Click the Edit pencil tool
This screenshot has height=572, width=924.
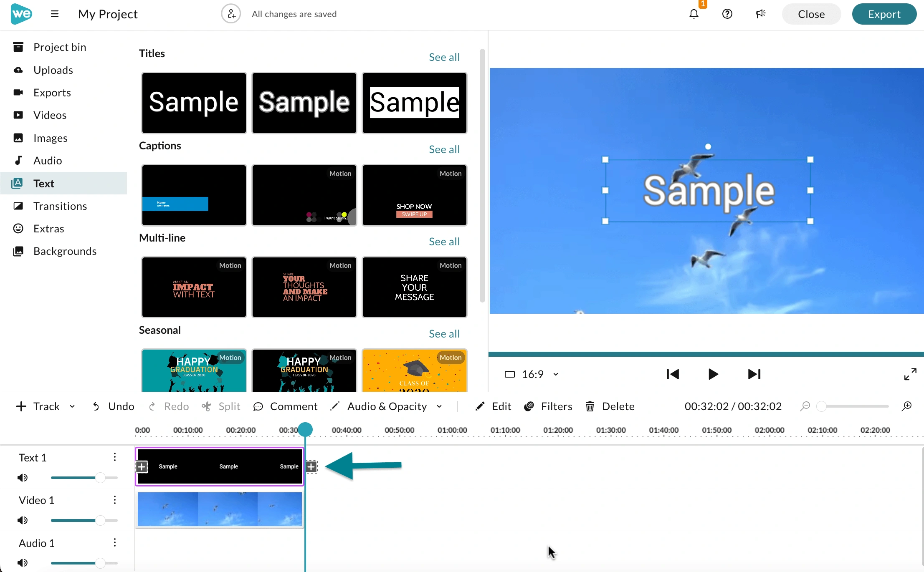click(493, 406)
